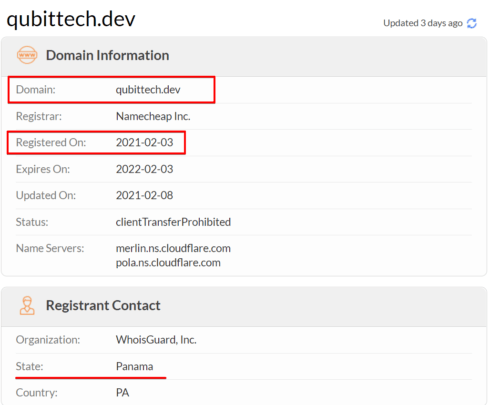Screen dimensions: 500x405
Task: Click the merlin.ns.cloudflare.com name server
Action: [x=173, y=248]
